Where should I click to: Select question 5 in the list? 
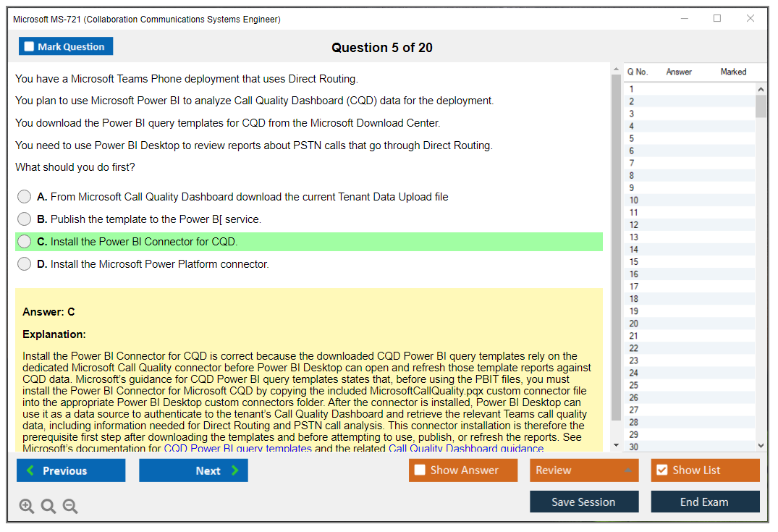pos(690,138)
